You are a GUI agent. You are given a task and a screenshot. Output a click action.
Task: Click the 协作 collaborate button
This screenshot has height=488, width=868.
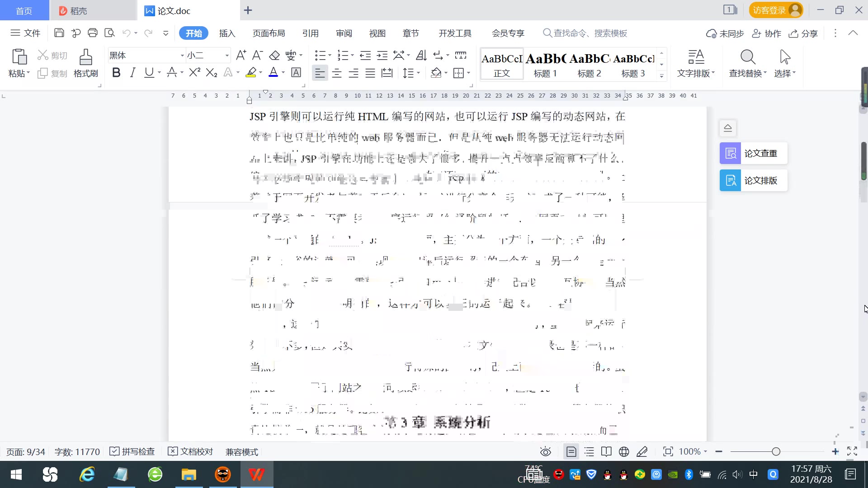pos(766,33)
